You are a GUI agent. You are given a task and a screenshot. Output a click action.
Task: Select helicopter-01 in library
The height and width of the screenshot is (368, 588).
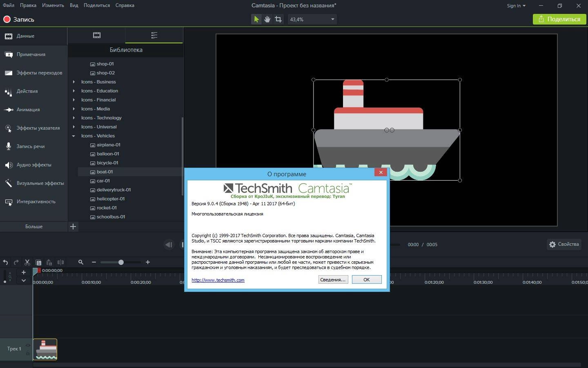[x=111, y=199]
